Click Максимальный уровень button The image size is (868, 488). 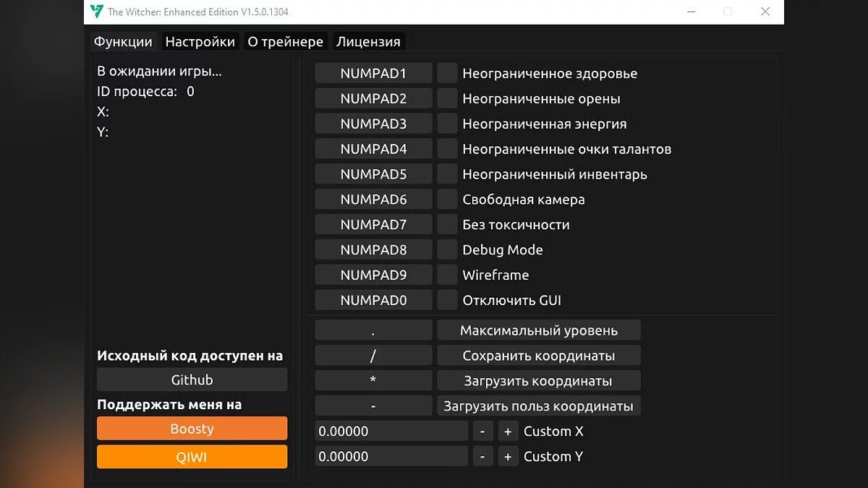point(538,330)
